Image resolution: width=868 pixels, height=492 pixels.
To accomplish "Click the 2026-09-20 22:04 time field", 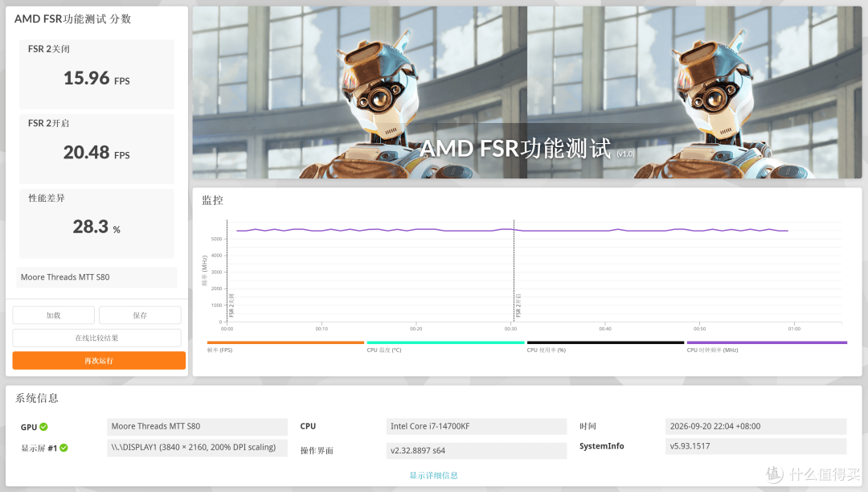I will tap(755, 426).
